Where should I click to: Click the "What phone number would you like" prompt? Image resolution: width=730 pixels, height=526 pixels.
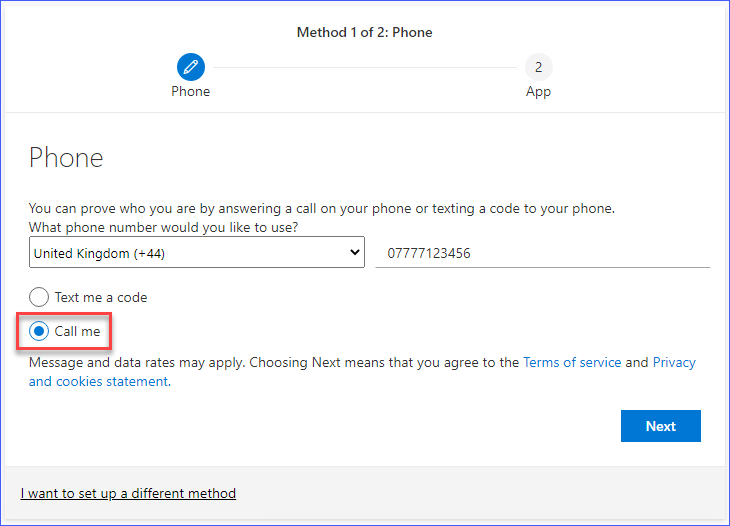(x=163, y=227)
